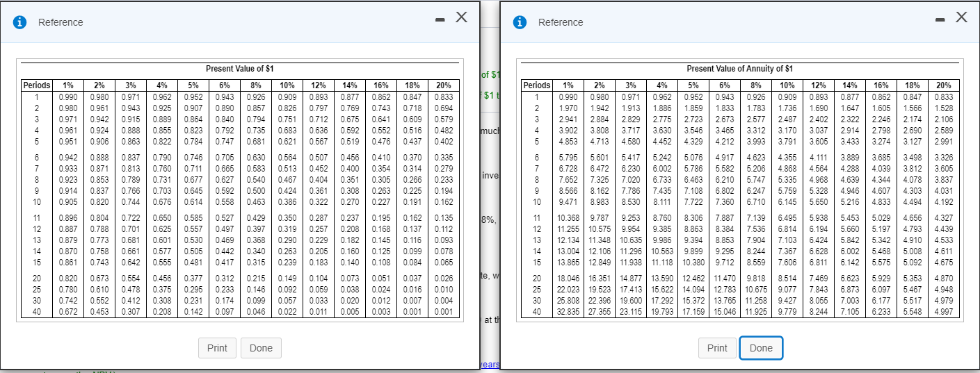The image size is (980, 373).
Task: Click period 11 row label in PV of $1 table
Action: click(36, 218)
